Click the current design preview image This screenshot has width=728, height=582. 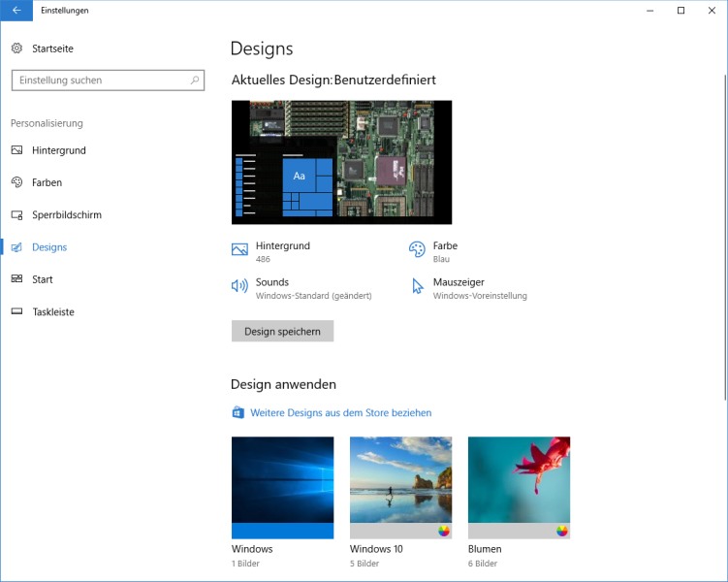[342, 162]
